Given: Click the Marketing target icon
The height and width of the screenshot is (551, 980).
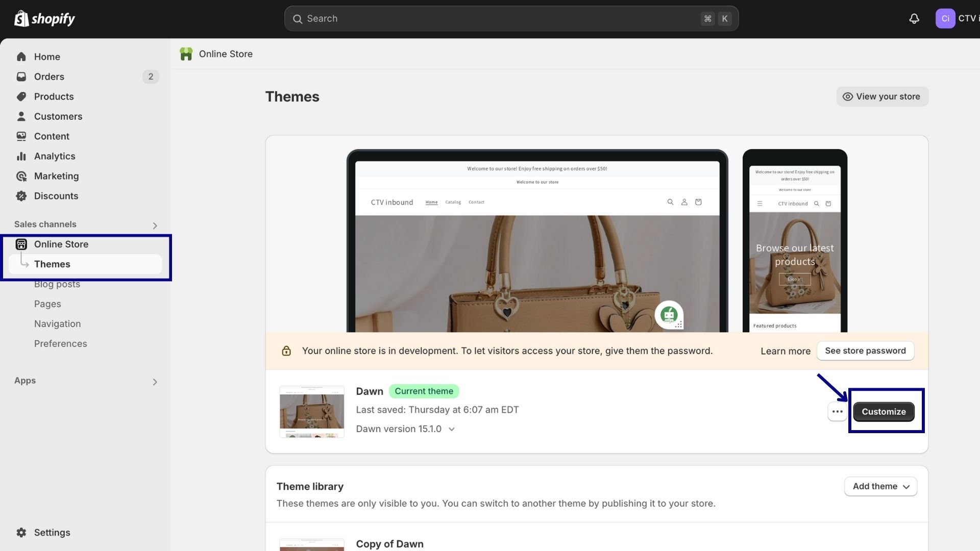Looking at the screenshot, I should coord(21,176).
